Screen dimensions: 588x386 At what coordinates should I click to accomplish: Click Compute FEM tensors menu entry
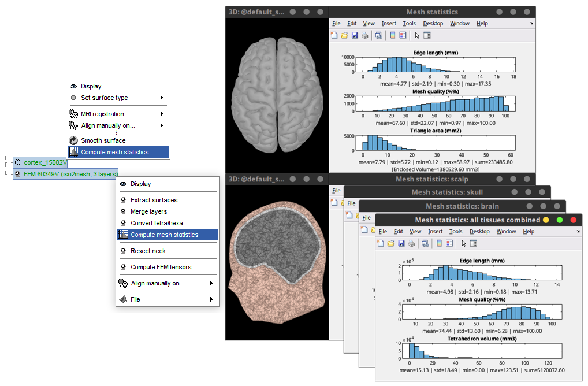click(161, 267)
